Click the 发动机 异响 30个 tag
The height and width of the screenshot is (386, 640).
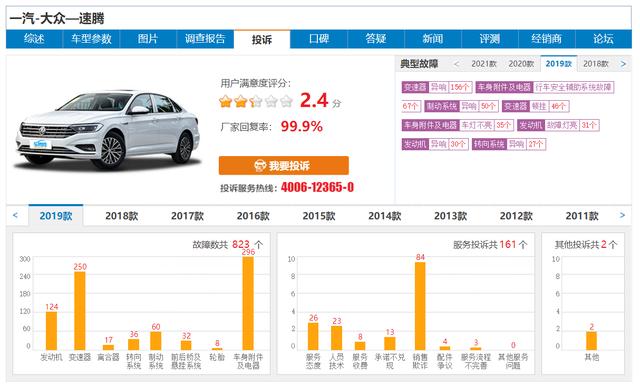pyautogui.click(x=435, y=144)
